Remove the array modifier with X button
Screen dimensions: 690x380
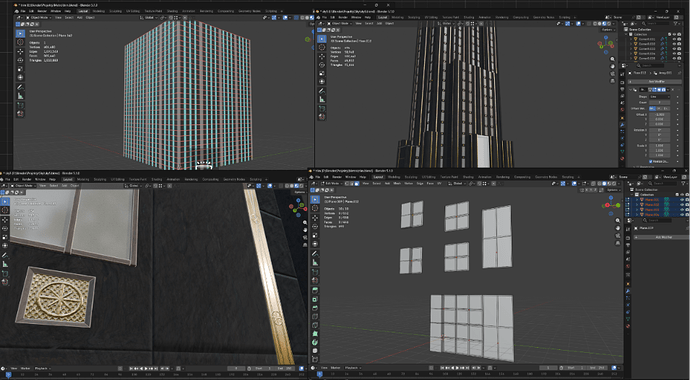[x=673, y=89]
